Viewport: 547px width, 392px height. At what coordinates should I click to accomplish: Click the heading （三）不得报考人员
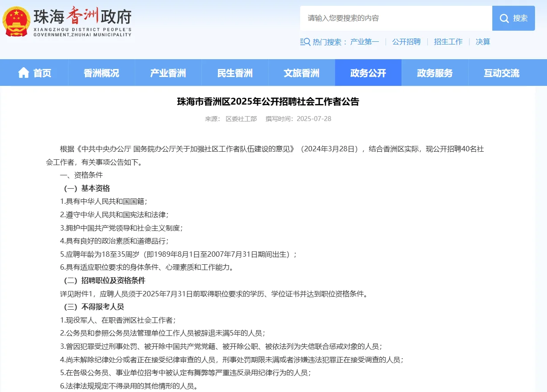pos(92,307)
